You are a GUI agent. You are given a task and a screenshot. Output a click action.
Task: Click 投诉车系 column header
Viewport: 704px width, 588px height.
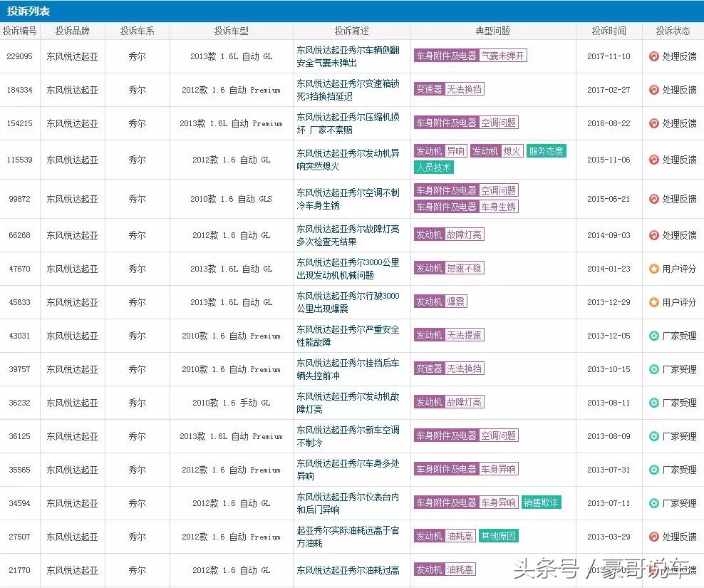click(137, 31)
